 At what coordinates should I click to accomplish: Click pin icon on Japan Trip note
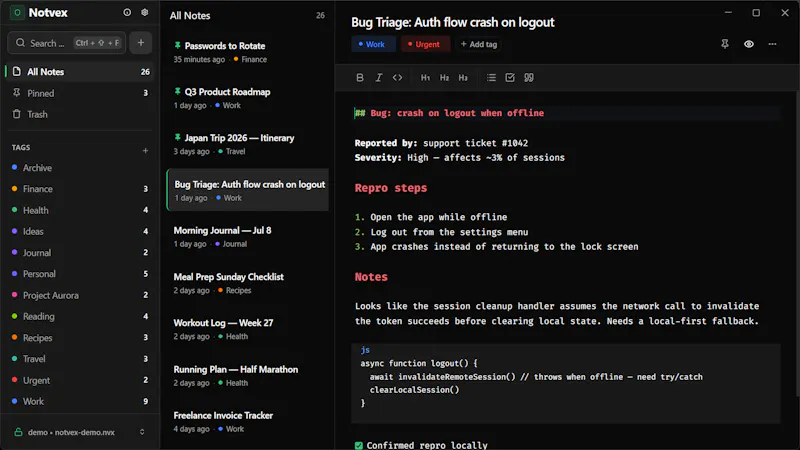(x=178, y=137)
